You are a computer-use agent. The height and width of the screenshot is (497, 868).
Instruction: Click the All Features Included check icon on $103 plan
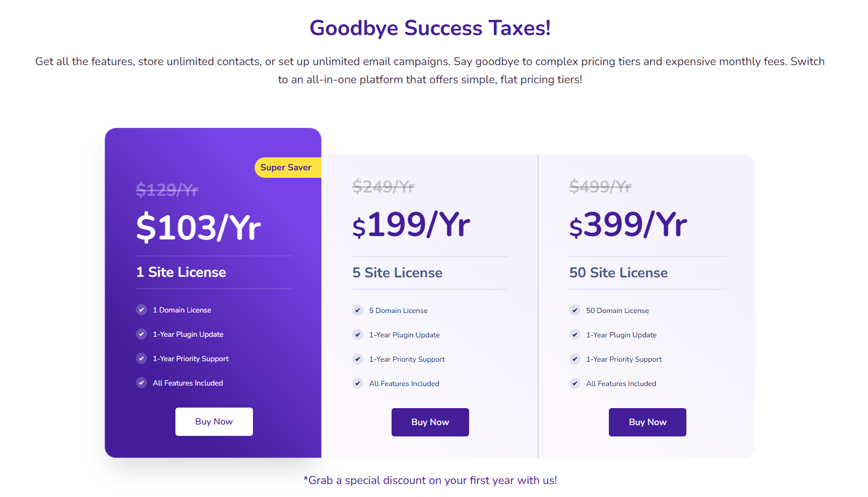pos(141,383)
